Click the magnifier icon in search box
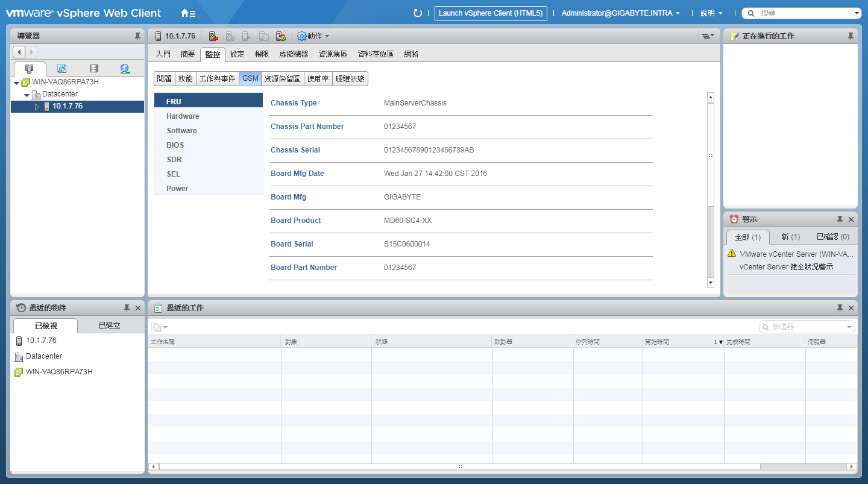 tap(752, 13)
